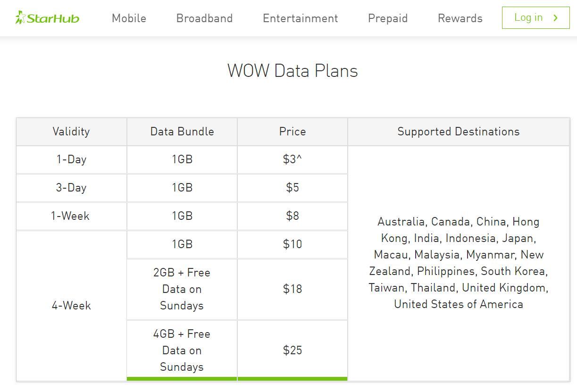Image resolution: width=577 pixels, height=392 pixels.
Task: Click the $3^ price cell
Action: (x=293, y=159)
